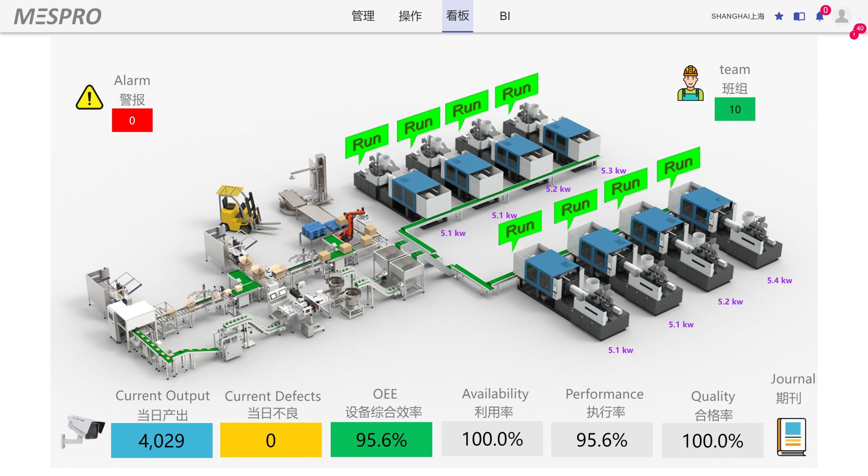Viewport: 868px width, 476px height.
Task: Open the book manual icon in header
Action: (799, 16)
